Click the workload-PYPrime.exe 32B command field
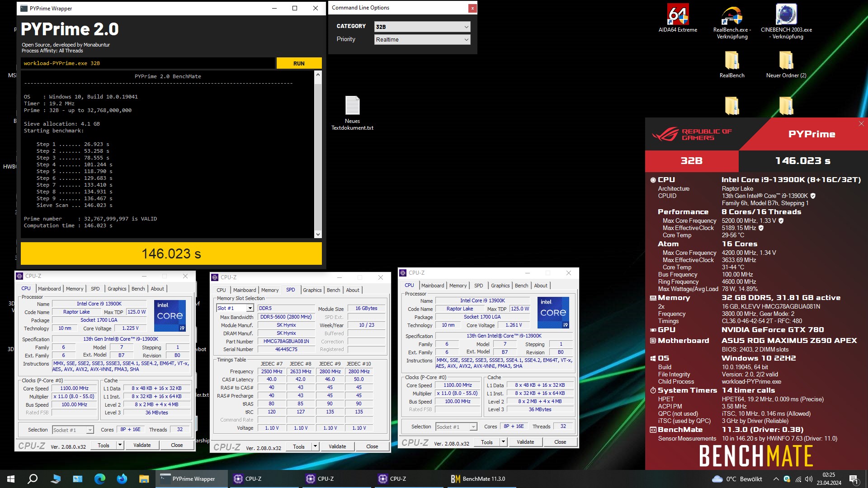 (x=147, y=63)
